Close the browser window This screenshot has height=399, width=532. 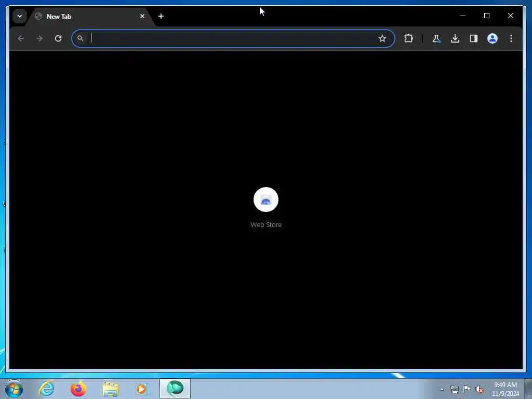(510, 16)
